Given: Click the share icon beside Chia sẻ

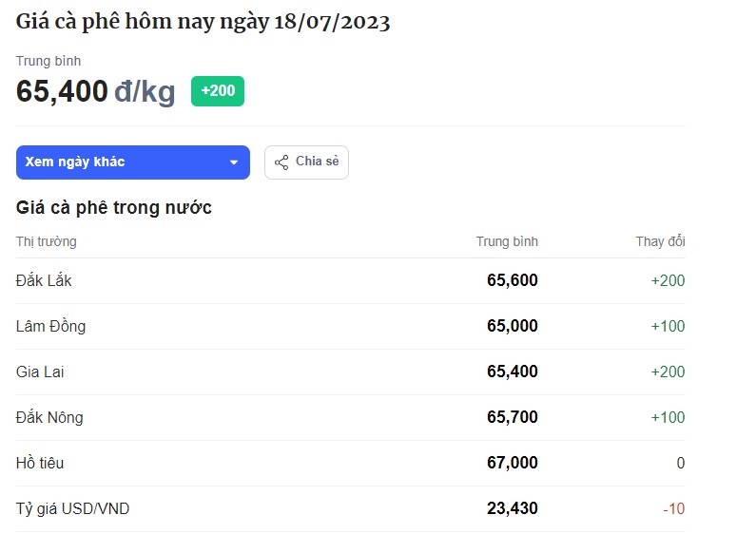Looking at the screenshot, I should click(281, 162).
